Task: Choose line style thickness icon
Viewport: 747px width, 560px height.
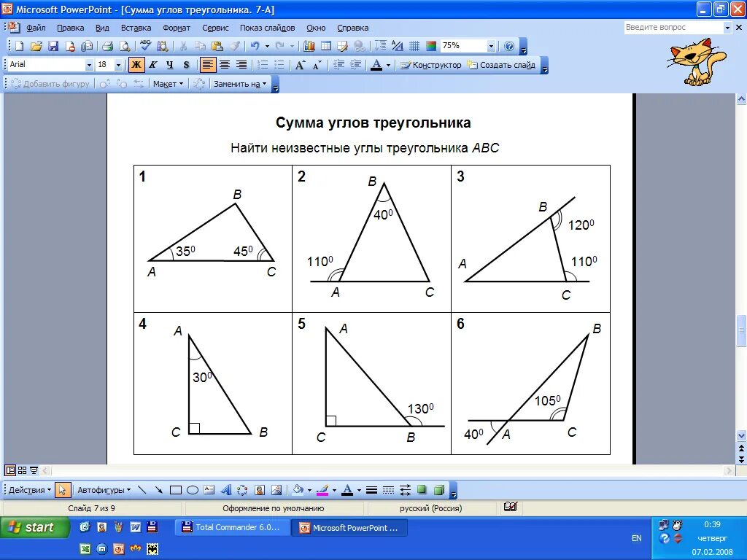Action: point(371,489)
